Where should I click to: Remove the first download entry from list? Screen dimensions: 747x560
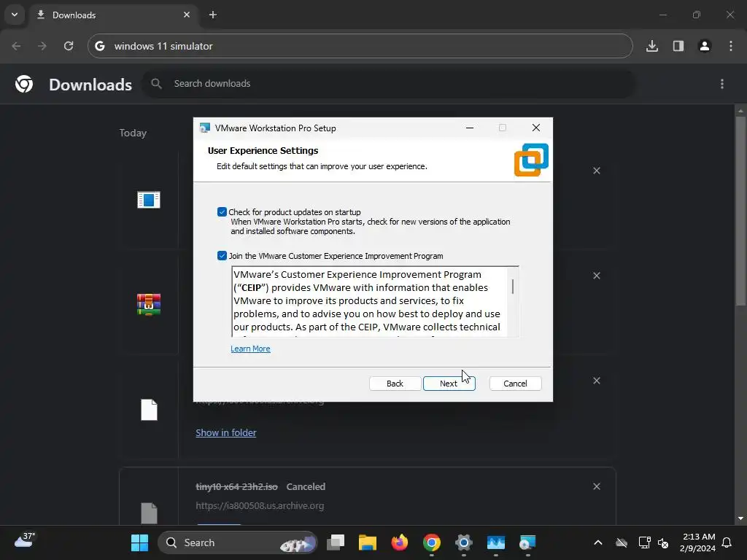597,171
